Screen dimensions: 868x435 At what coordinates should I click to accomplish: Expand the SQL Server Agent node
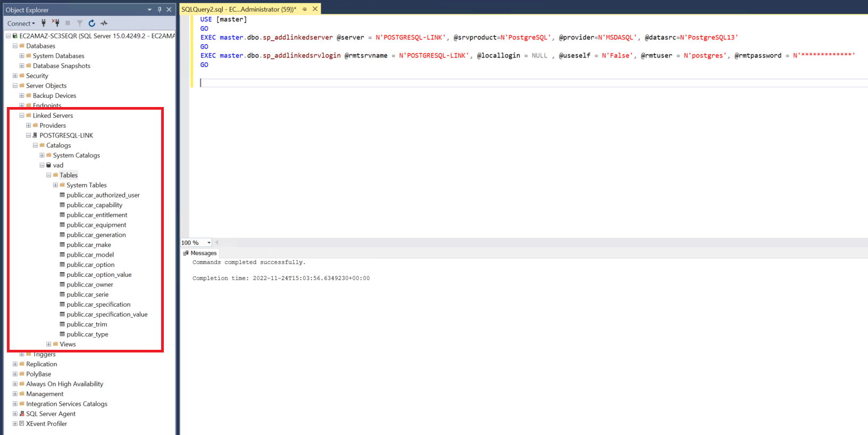click(15, 414)
